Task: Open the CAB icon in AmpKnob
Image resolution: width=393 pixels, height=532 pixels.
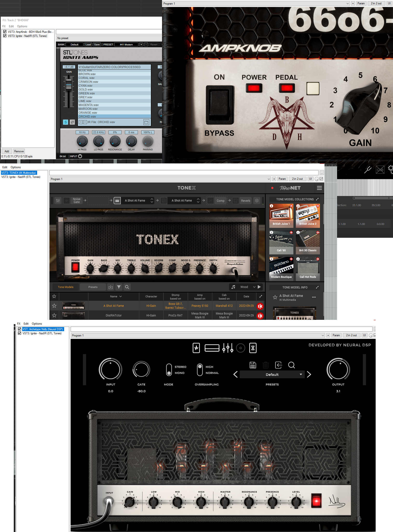Action: 380,170
